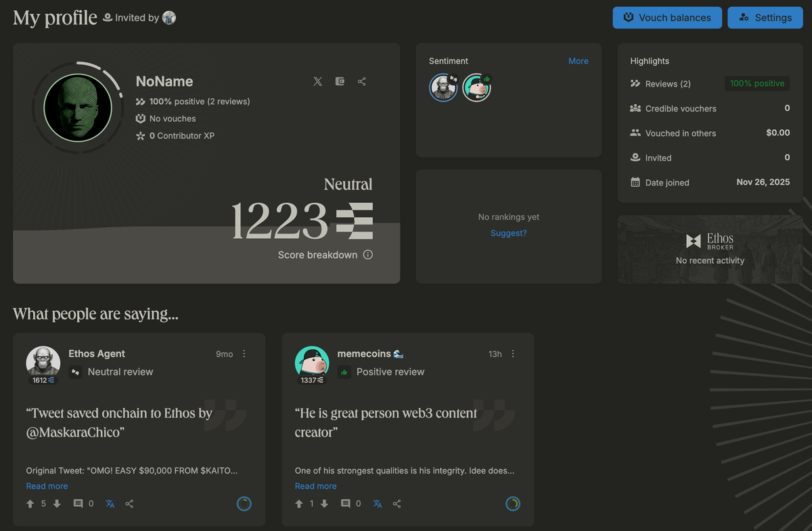Click More in the Sentiment panel

579,61
